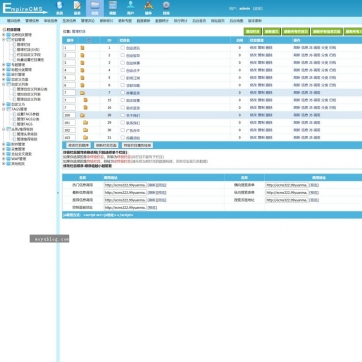The height and width of the screenshot is (362, 362).
Task: Open 管理信息 in the secondary menu bar
Action: coord(32,21)
